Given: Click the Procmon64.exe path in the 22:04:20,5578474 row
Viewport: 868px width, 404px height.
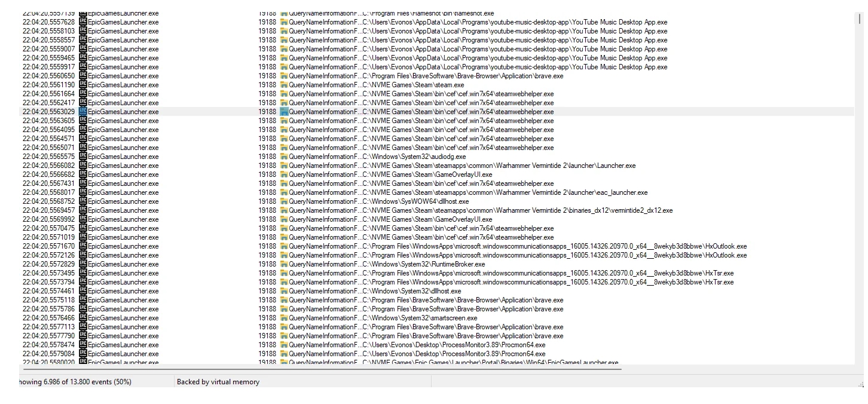Looking at the screenshot, I should (x=454, y=345).
